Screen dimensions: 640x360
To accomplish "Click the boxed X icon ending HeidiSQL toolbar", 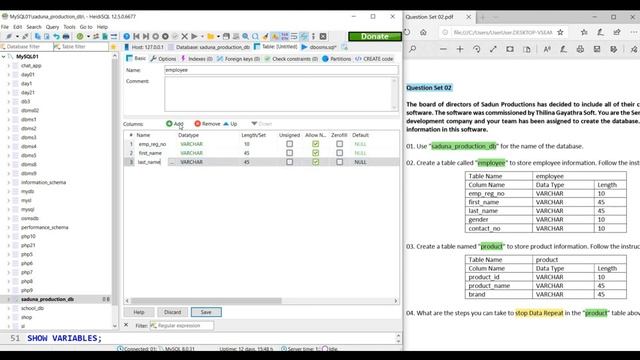I will point(323,36).
